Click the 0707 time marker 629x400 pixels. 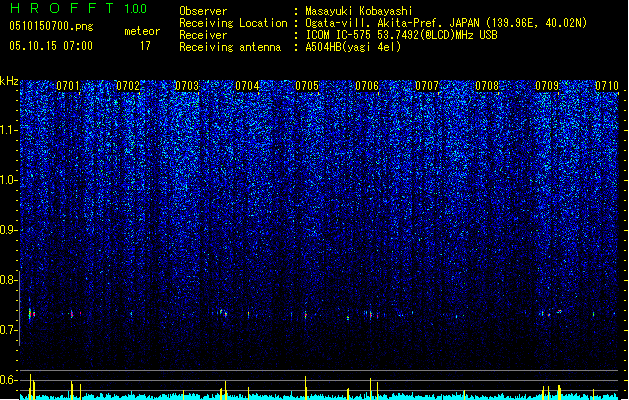(427, 86)
